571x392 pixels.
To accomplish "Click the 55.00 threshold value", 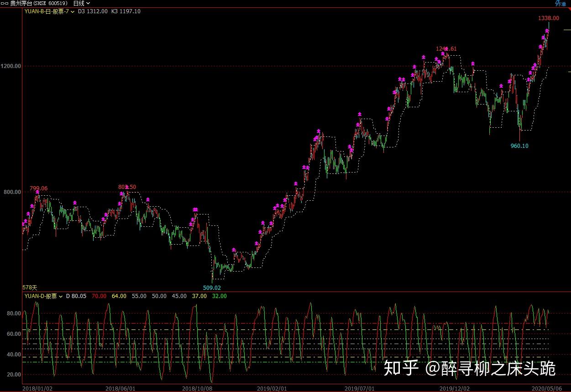I will point(139,296).
